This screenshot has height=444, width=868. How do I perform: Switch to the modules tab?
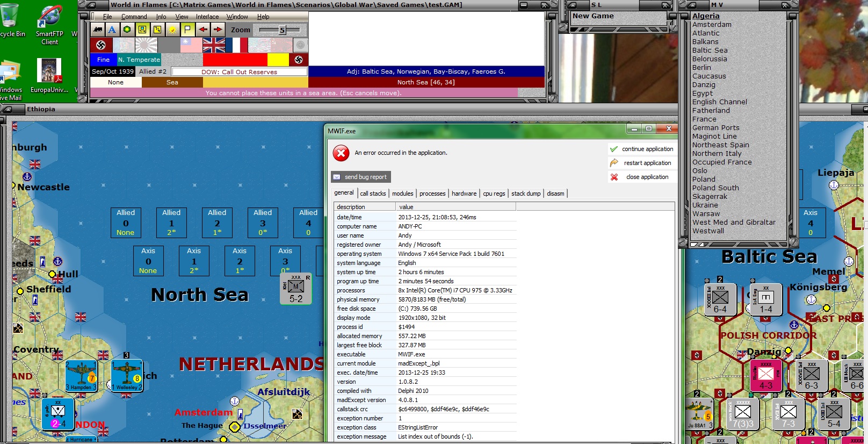tap(403, 194)
